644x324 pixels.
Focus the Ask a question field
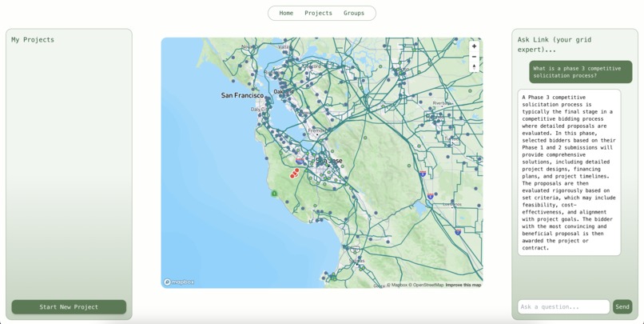click(563, 306)
